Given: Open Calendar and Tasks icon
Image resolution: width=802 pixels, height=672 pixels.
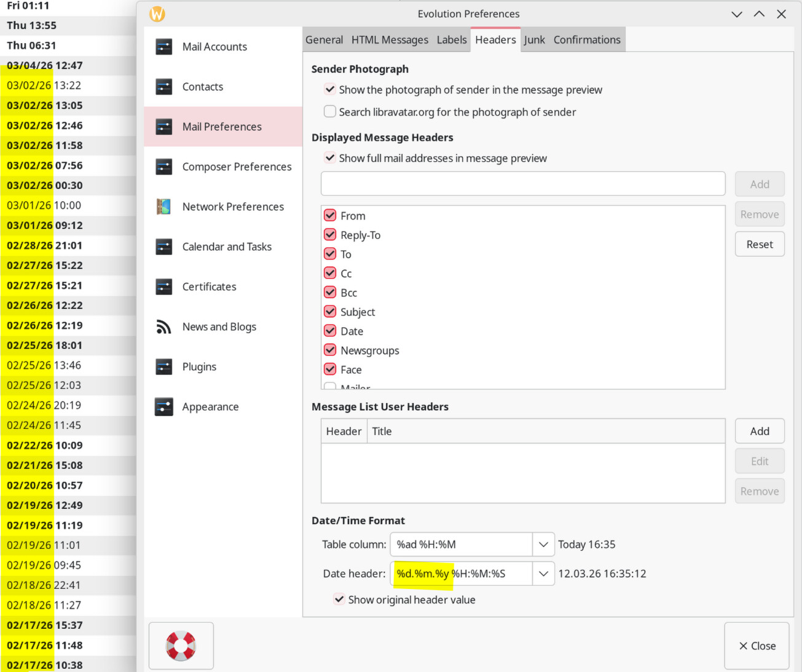Looking at the screenshot, I should 164,247.
